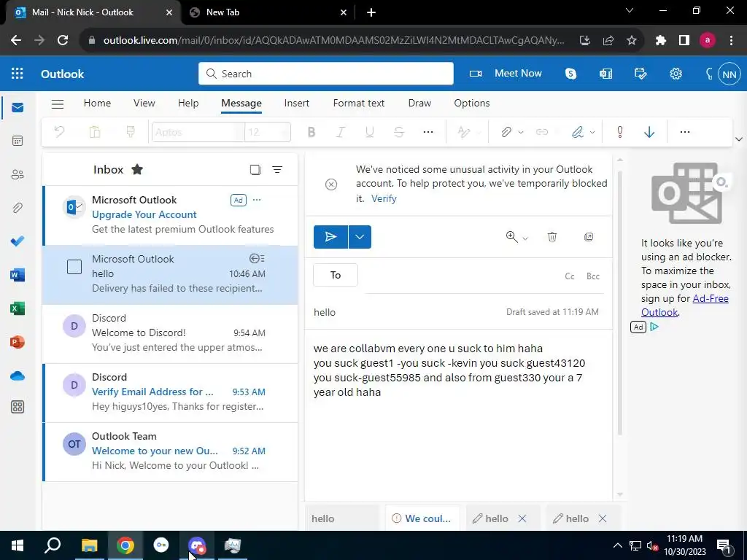Open the font size box
The height and width of the screenshot is (560, 747).
(267, 132)
